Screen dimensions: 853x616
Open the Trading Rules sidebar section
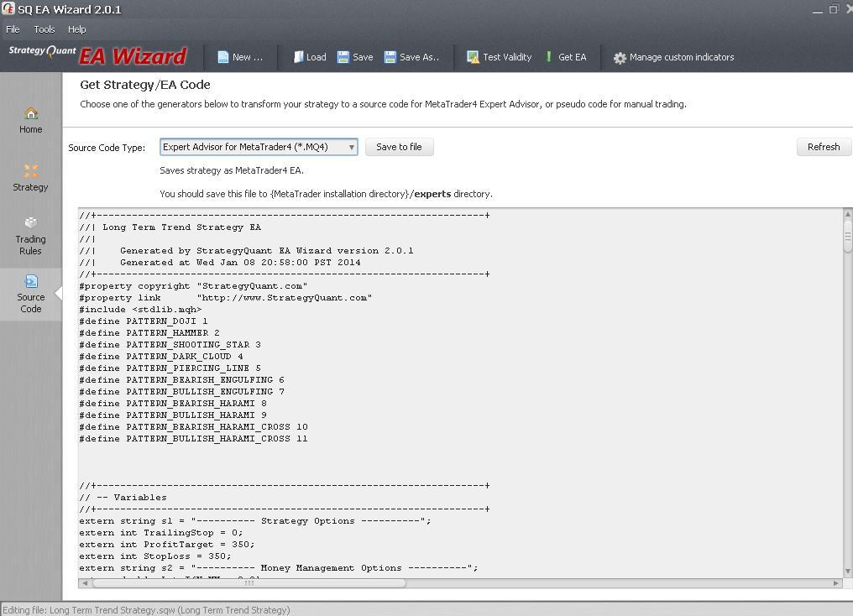coord(31,236)
